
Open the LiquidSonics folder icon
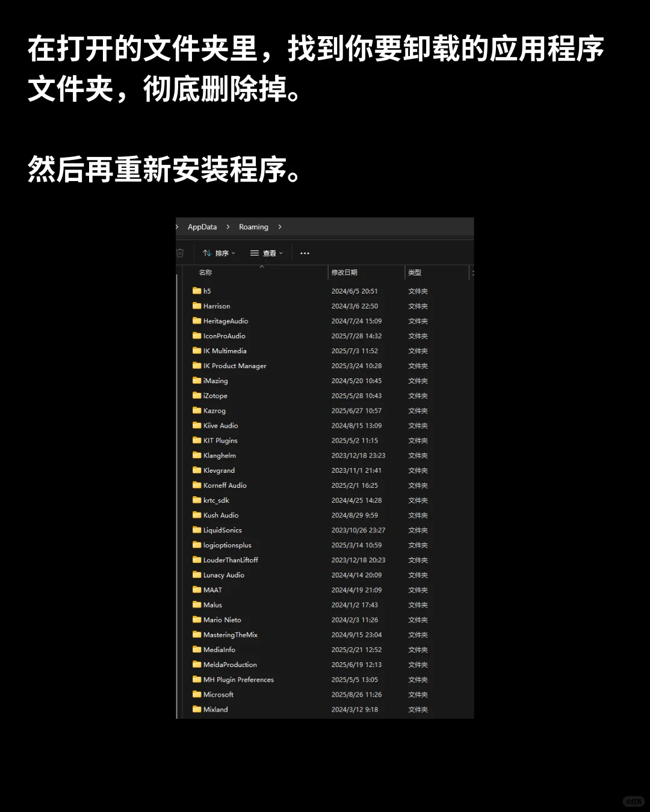pos(198,530)
